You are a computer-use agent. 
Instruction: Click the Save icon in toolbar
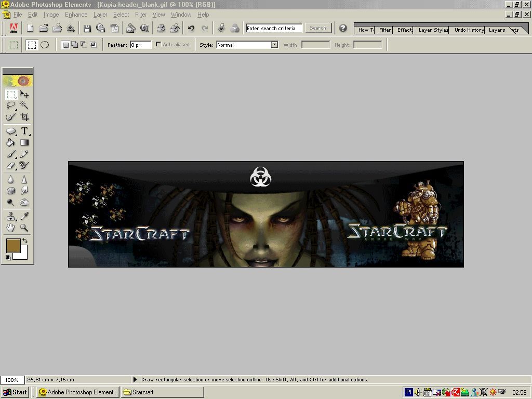(87, 29)
